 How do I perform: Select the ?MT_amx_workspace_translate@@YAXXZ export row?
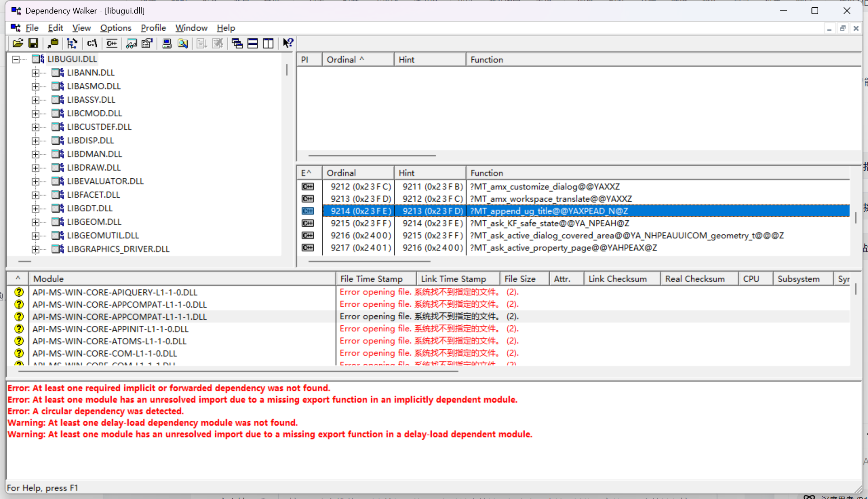click(x=573, y=199)
